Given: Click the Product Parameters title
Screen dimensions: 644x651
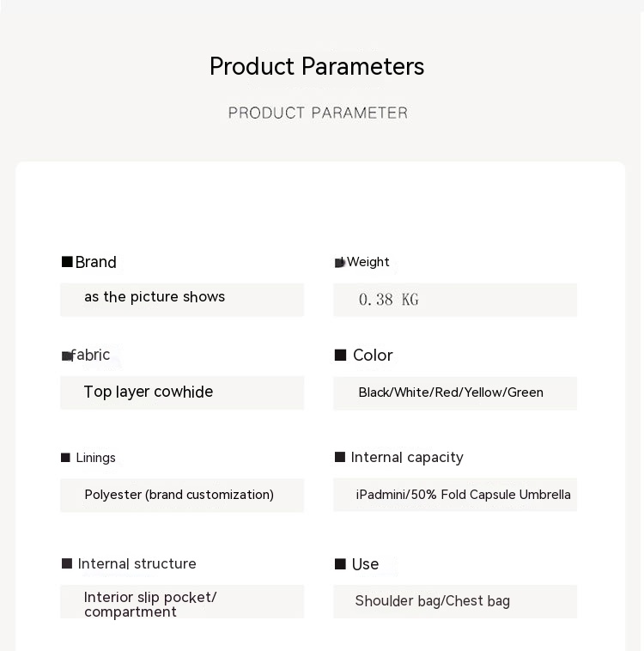Looking at the screenshot, I should pos(317,67).
